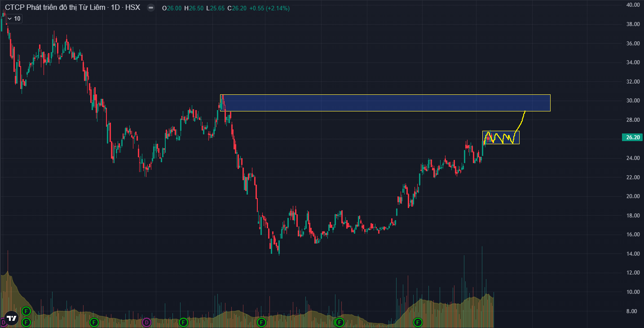
Task: Expand the collapsed indicators legend showing 10
Action: 13,18
